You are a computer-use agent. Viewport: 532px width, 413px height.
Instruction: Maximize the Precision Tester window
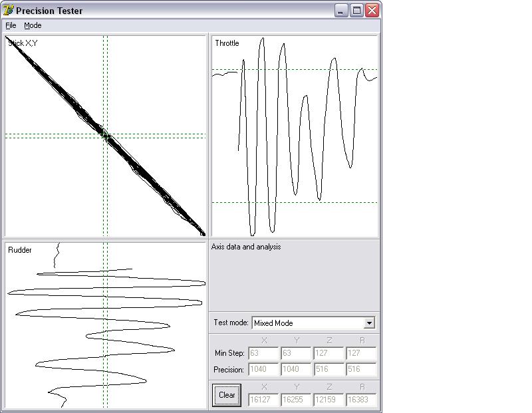(356, 11)
